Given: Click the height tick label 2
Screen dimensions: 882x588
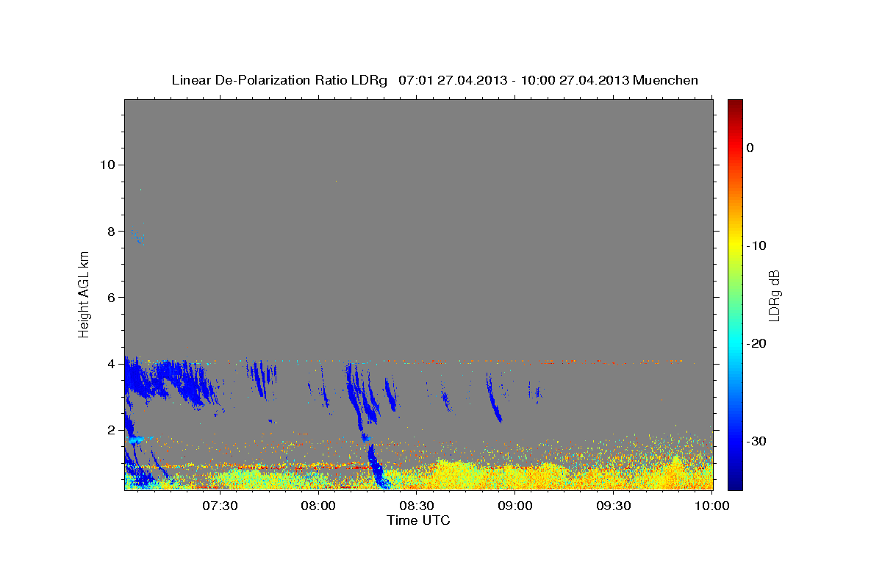Looking at the screenshot, I should 110,430.
